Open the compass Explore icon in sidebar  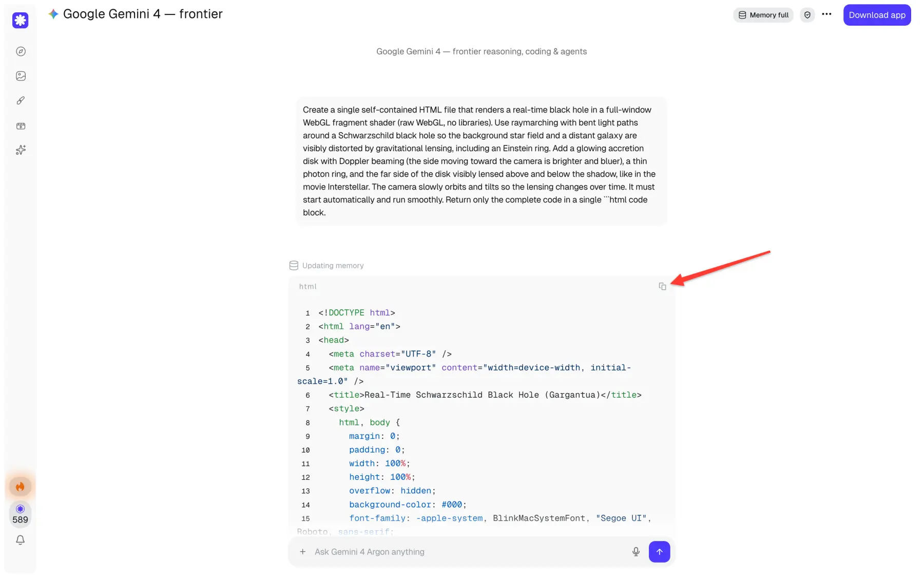point(21,51)
